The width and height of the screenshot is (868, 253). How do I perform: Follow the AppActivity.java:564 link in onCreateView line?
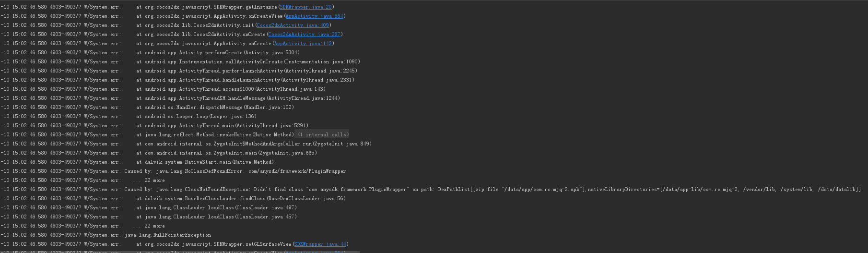point(314,16)
